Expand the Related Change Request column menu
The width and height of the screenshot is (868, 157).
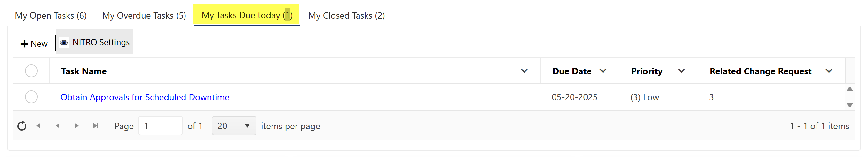pyautogui.click(x=829, y=71)
